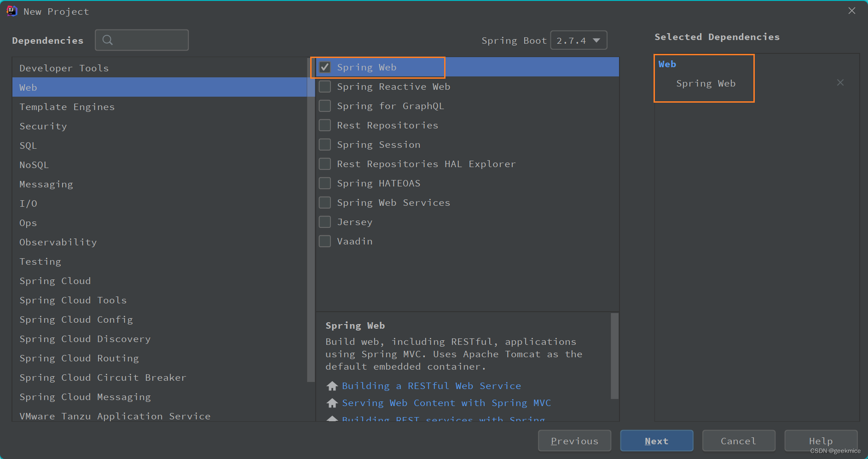The width and height of the screenshot is (868, 459).
Task: Choose Spring Cloud Routing category
Action: (160, 358)
